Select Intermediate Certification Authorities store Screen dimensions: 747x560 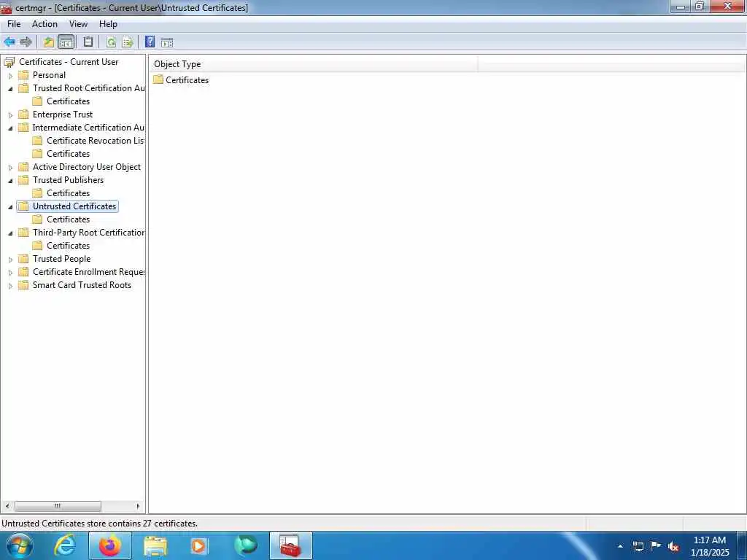click(88, 128)
